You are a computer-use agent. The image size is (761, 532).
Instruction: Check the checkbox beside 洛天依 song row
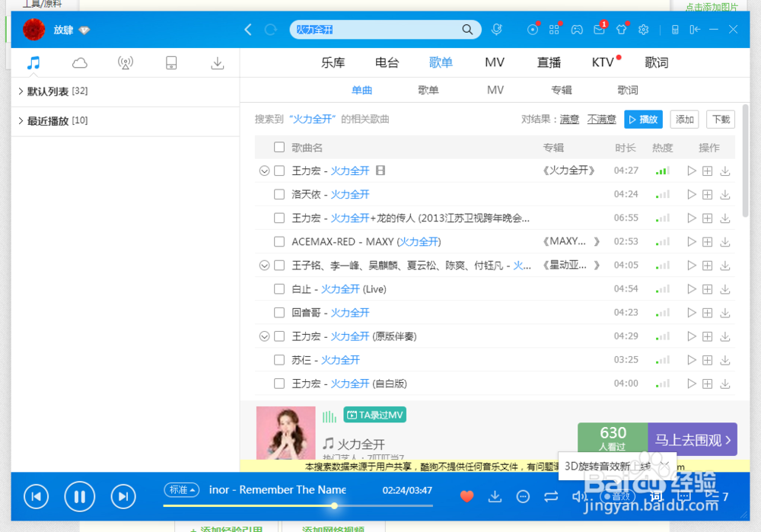tap(279, 194)
